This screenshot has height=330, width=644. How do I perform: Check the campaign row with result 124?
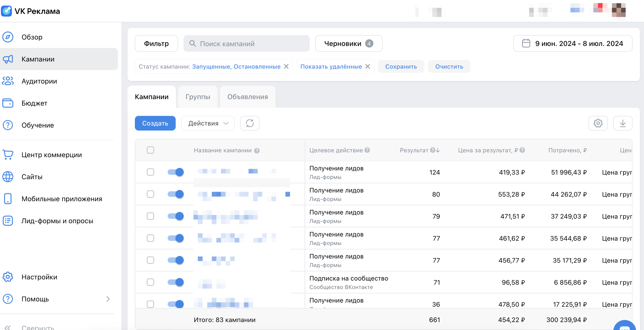pyautogui.click(x=150, y=172)
